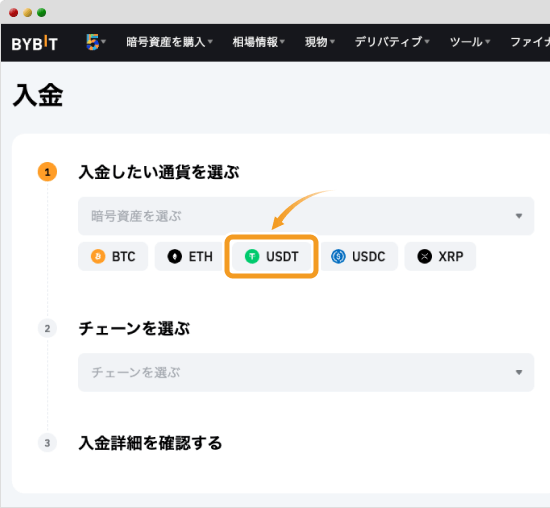Click the blue USDC coin icon

pyautogui.click(x=338, y=256)
